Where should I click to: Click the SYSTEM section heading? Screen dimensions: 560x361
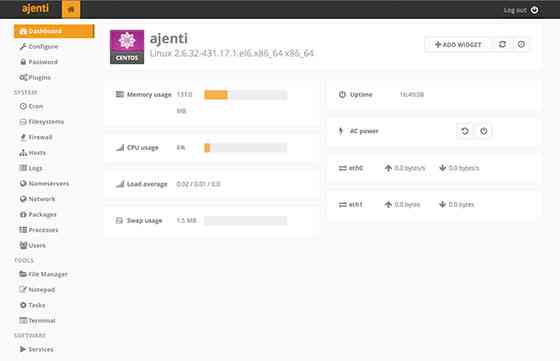(x=25, y=92)
